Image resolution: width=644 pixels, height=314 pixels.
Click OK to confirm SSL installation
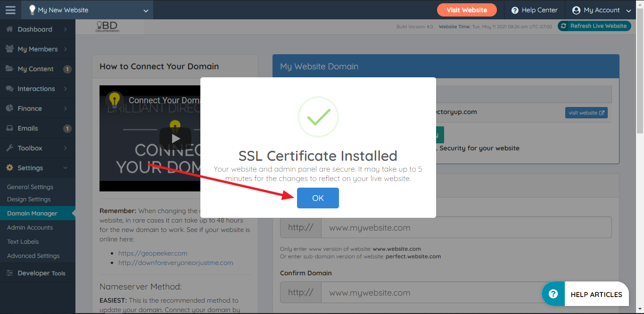tap(317, 198)
